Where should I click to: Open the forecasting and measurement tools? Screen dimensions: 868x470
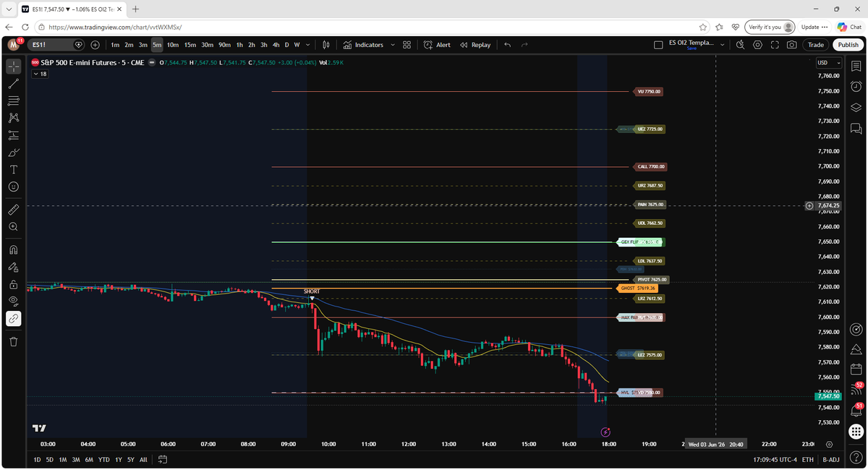pos(14,135)
